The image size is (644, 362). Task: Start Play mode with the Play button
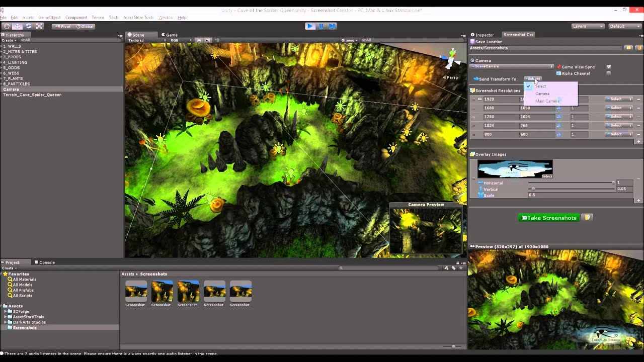tap(310, 26)
